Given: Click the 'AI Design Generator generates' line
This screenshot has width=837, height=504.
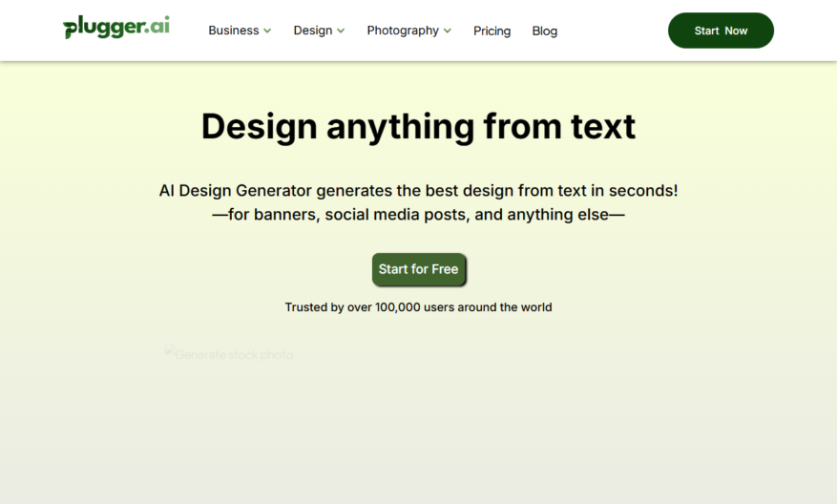Looking at the screenshot, I should (418, 191).
